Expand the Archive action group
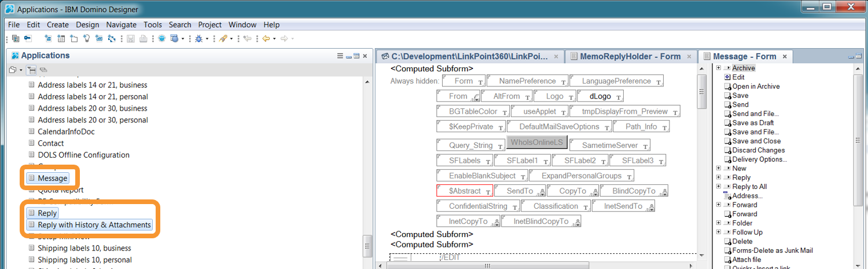 point(718,68)
